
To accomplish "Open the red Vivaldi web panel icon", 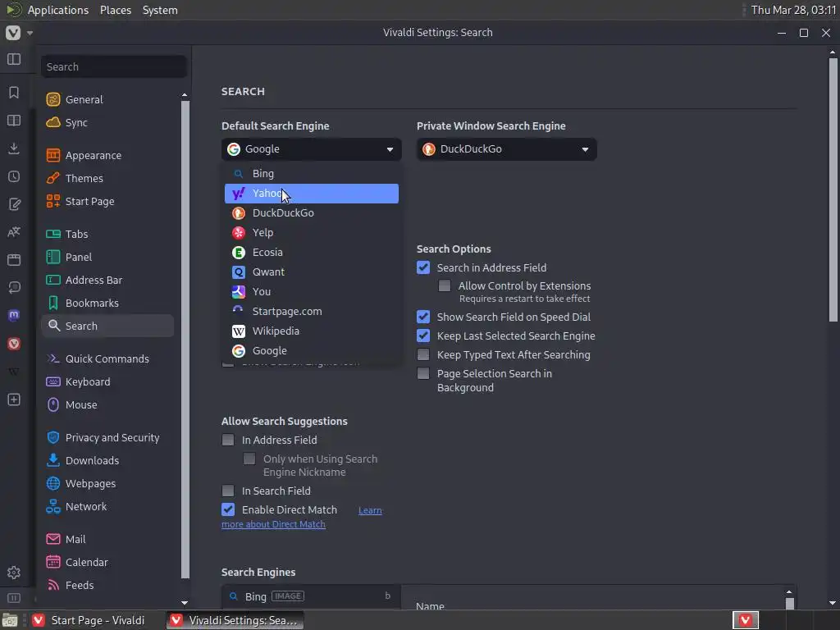I will 14,344.
